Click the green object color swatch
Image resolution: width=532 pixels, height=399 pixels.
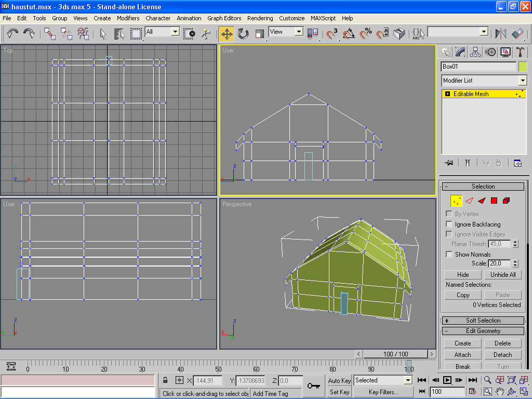523,66
